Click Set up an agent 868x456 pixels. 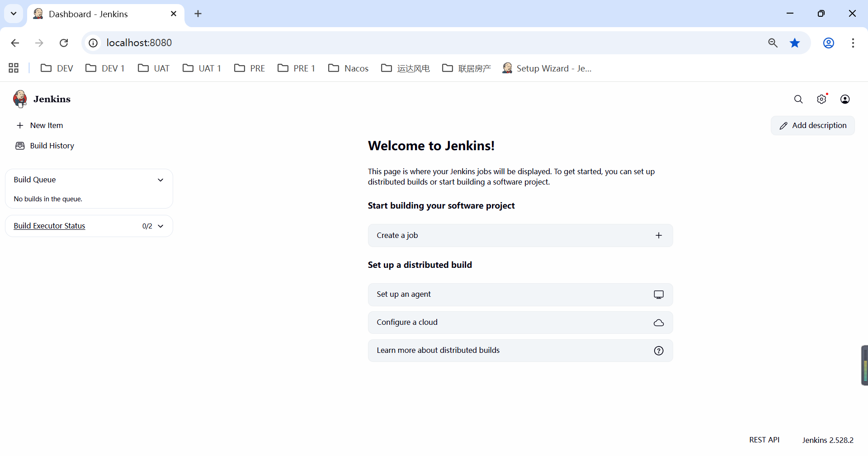[520, 294]
